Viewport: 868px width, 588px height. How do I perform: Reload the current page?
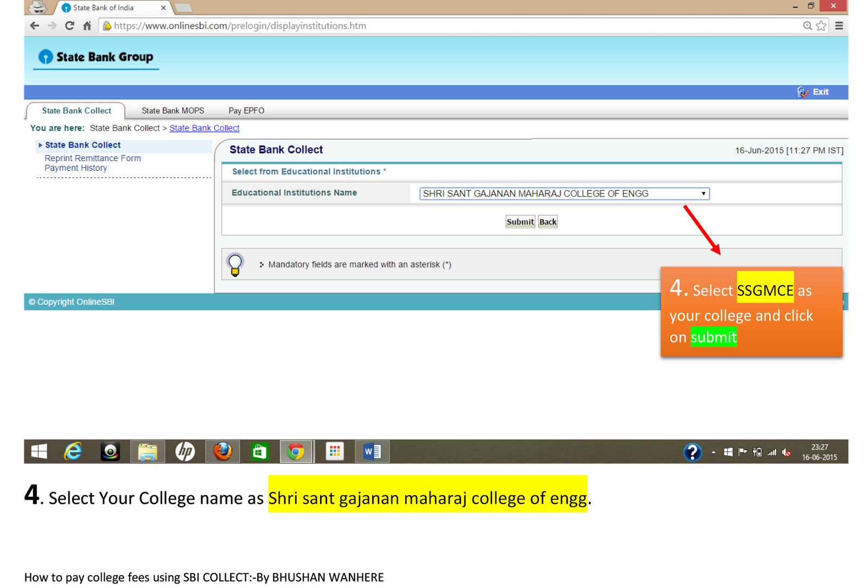tap(69, 25)
